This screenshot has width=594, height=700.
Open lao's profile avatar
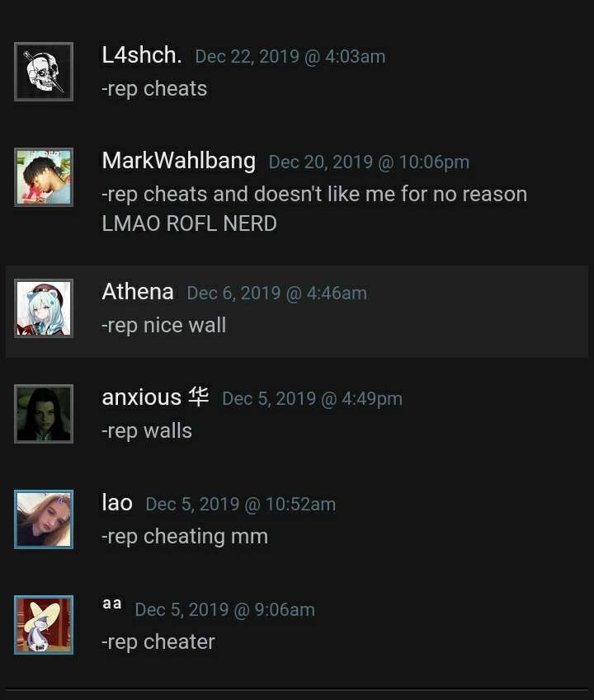44,519
